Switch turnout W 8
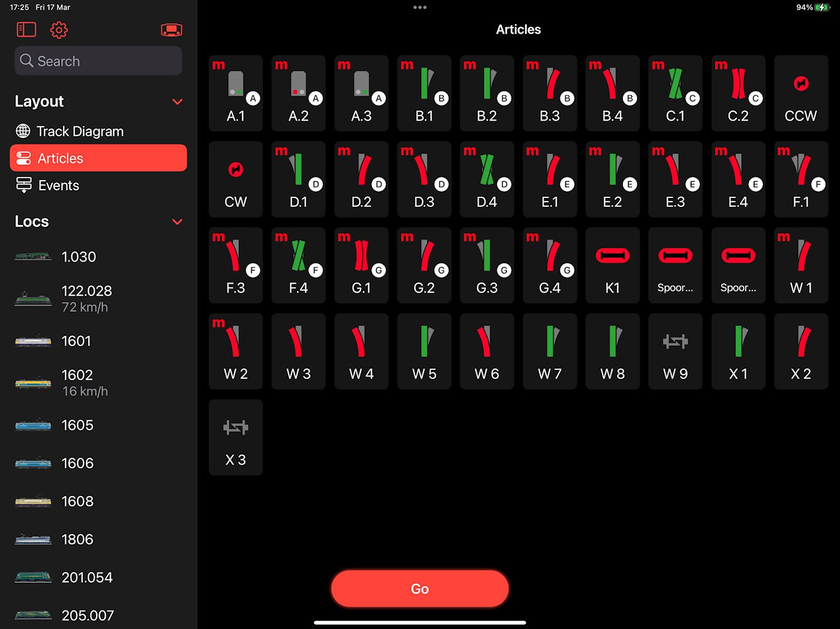This screenshot has height=629, width=840. (x=613, y=351)
